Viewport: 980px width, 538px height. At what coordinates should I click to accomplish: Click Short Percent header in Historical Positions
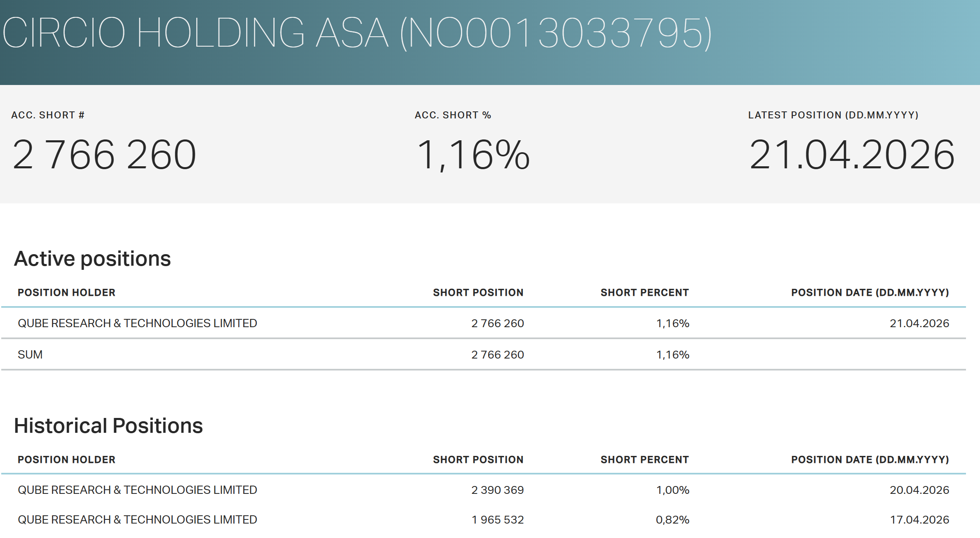tap(644, 460)
